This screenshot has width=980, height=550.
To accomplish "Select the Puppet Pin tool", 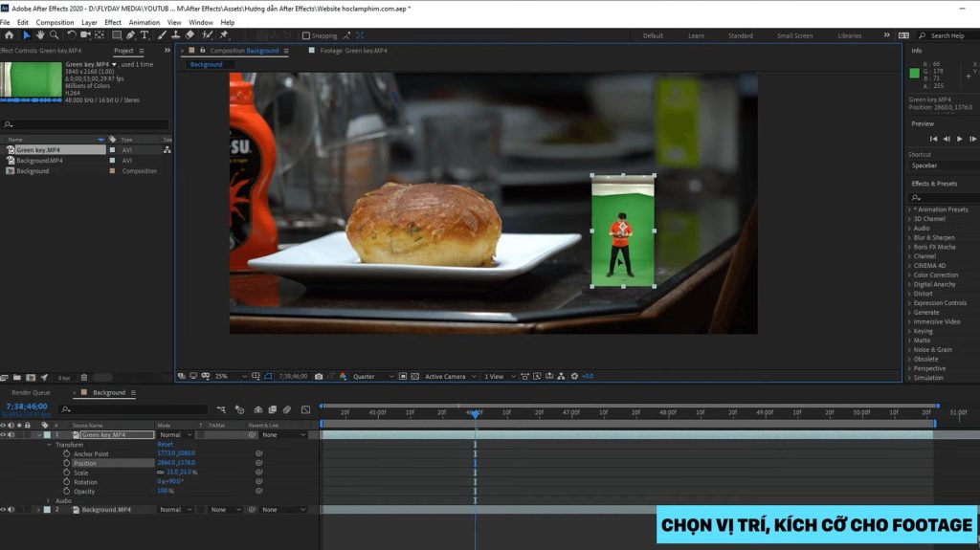I will (x=224, y=35).
